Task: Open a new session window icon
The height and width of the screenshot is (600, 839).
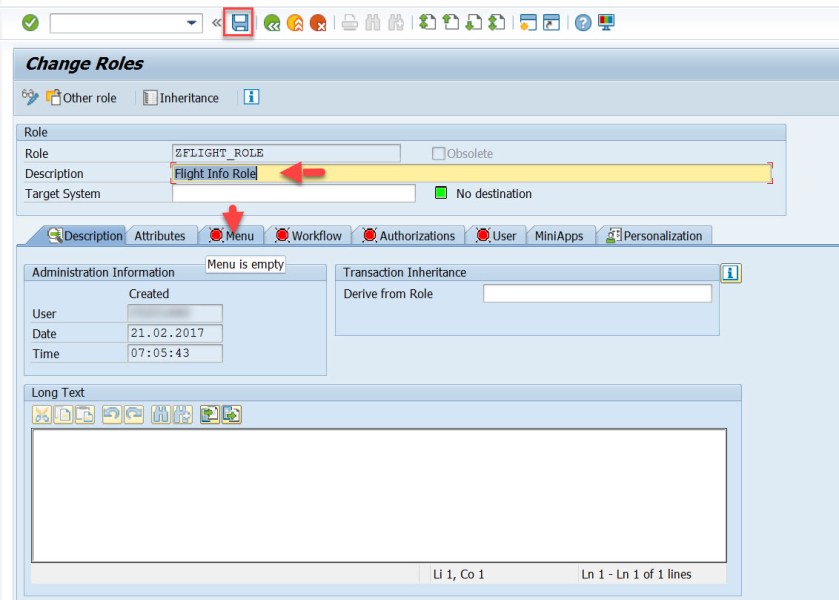Action: click(528, 22)
